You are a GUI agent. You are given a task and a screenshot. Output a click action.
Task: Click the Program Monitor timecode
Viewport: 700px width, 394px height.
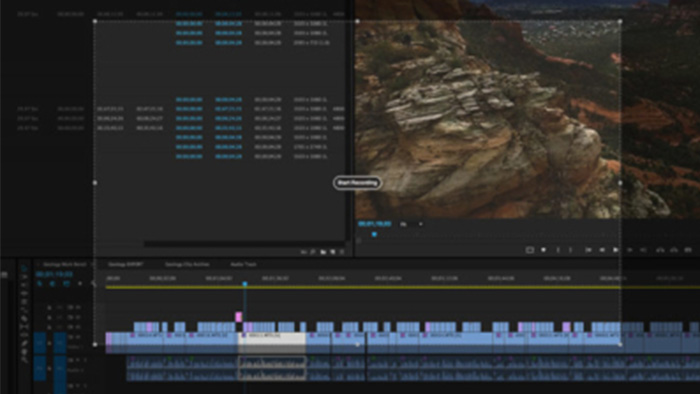pyautogui.click(x=375, y=224)
